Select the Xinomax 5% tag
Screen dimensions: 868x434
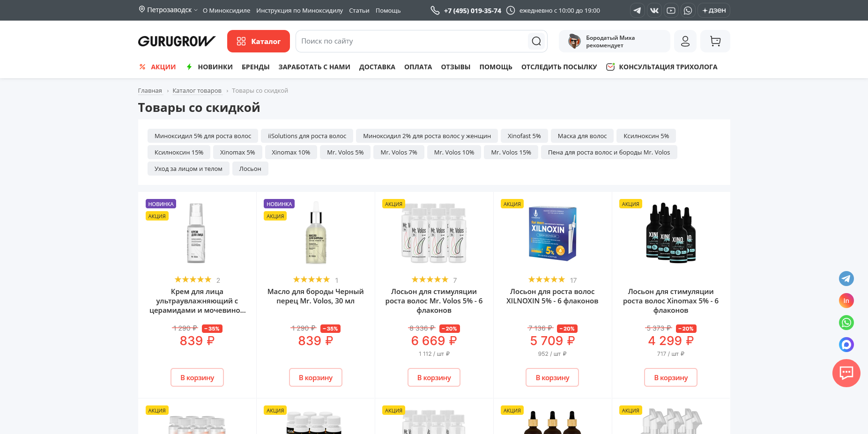237,152
